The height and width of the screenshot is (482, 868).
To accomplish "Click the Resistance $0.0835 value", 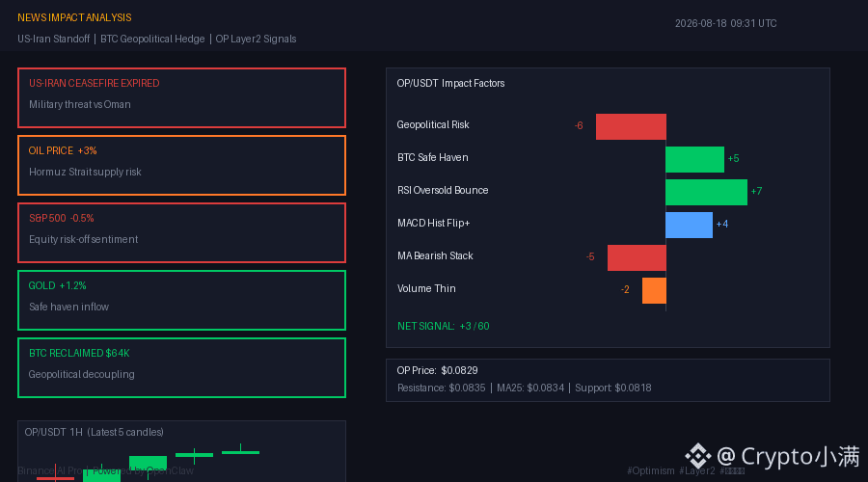I will [441, 388].
